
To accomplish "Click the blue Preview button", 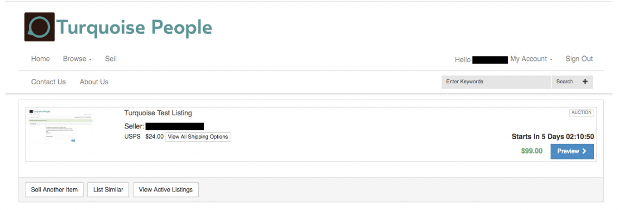I will coord(572,151).
